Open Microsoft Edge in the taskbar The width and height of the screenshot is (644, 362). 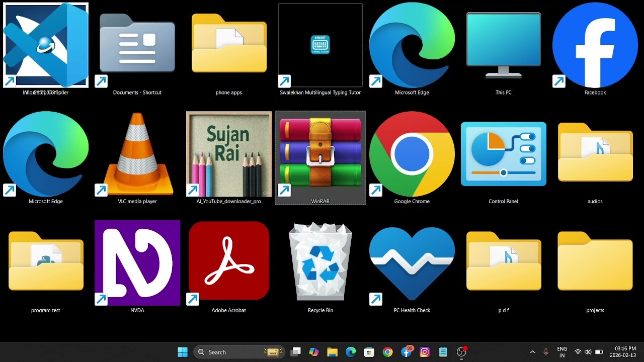pyautogui.click(x=351, y=352)
